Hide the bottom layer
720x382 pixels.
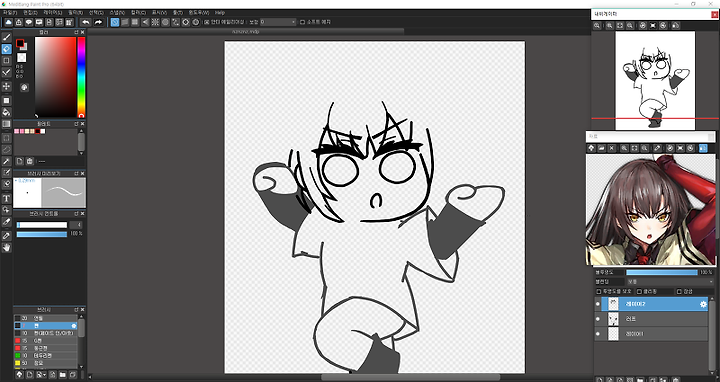click(x=597, y=334)
